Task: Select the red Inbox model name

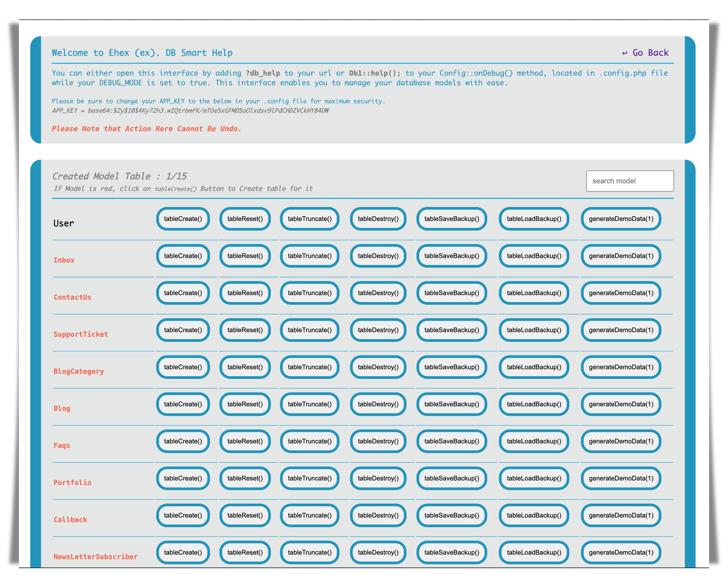Action: (64, 260)
